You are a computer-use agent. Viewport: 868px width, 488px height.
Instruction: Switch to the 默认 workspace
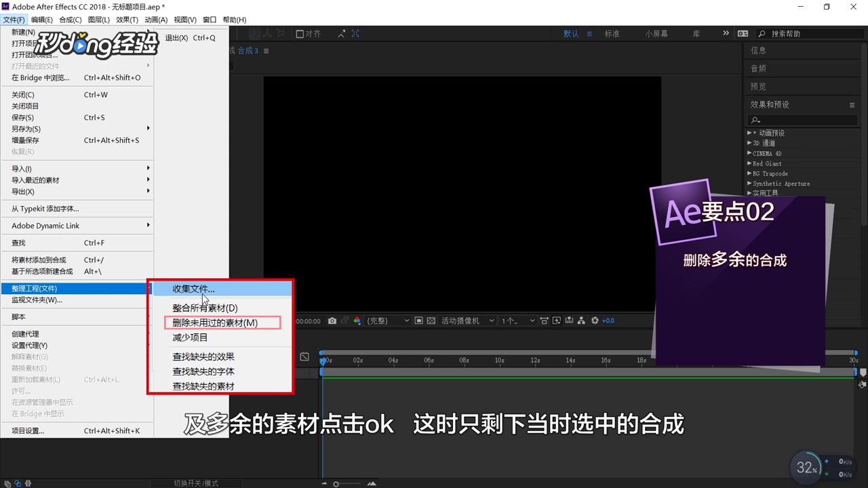click(572, 33)
